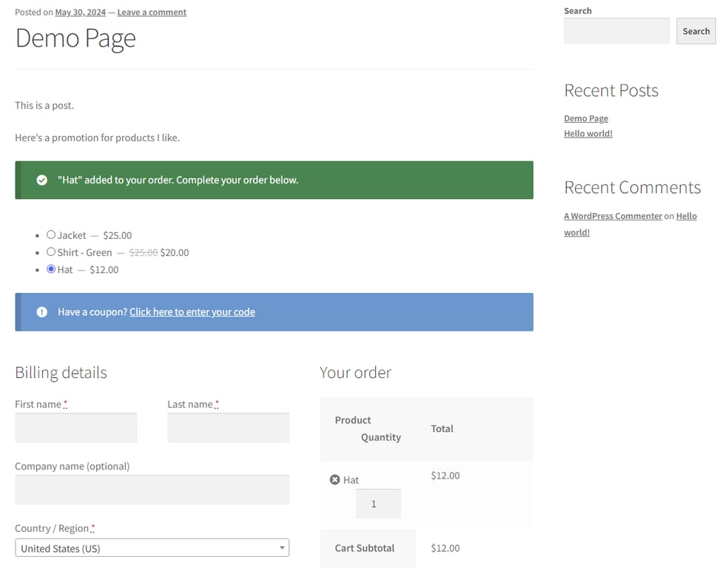Viewport: 728px width, 568px height.
Task: Click the info icon on the coupon banner
Action: (42, 311)
